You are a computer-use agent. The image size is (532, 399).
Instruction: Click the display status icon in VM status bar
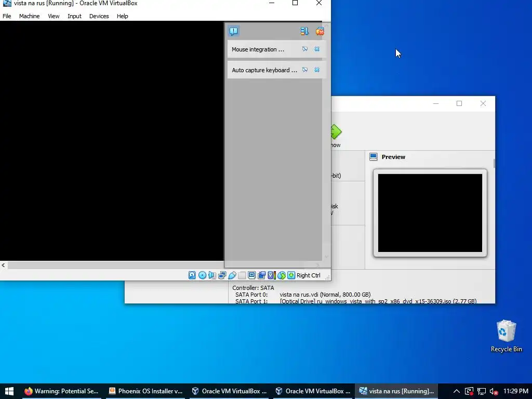[252, 275]
